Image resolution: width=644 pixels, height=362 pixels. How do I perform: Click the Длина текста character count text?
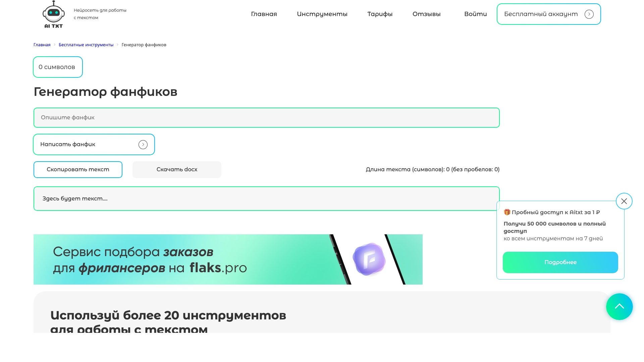(432, 170)
